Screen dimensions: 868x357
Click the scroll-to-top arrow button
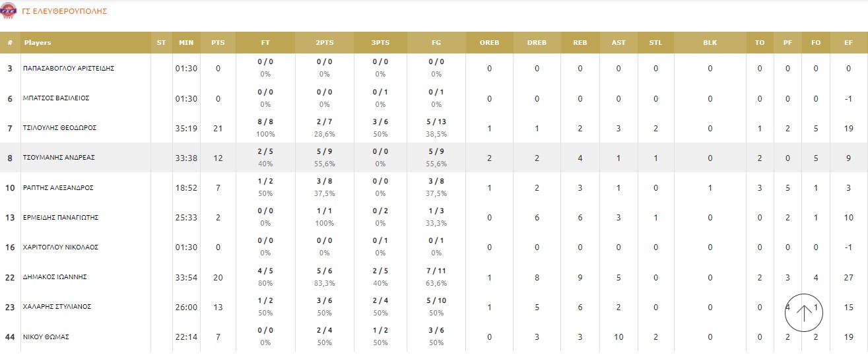pos(804,312)
